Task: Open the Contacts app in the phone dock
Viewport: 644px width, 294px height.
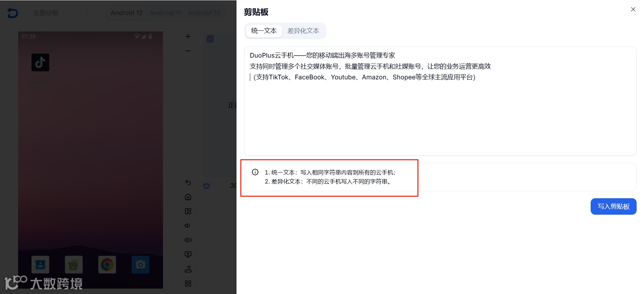Action: (x=40, y=265)
